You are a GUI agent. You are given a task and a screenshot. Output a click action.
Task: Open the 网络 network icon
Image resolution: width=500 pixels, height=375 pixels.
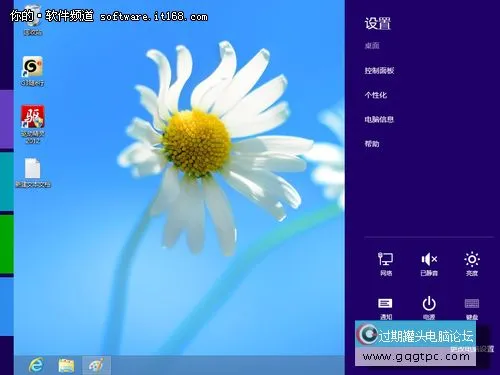386,264
